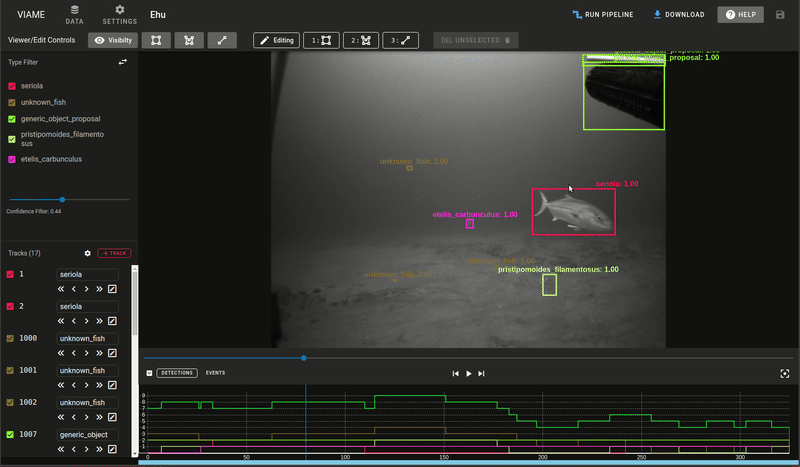Viewport: 800px width, 467px height.
Task: Click the confidence filter slider handle
Action: point(62,200)
